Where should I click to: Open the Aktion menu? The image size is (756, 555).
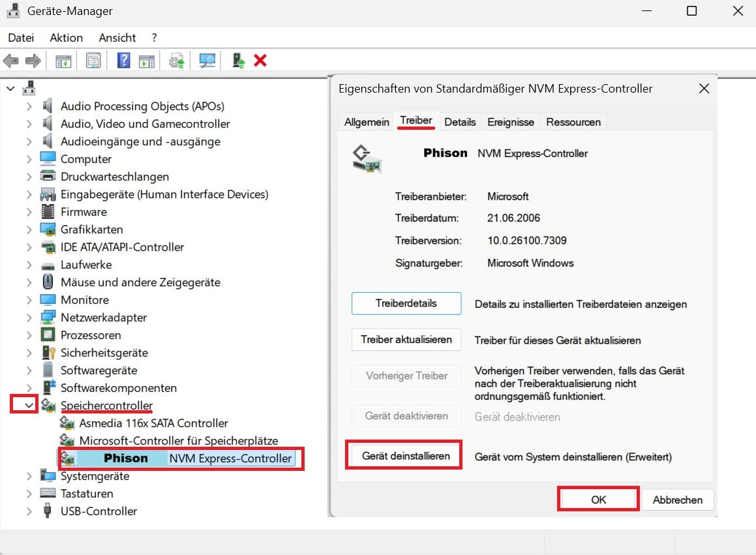(66, 38)
